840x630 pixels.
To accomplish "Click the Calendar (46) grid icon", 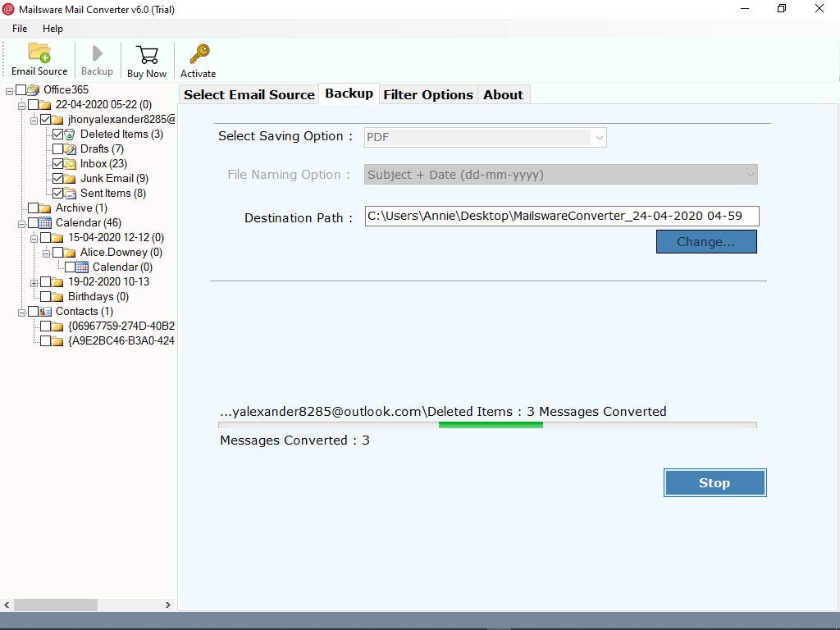I will coord(46,223).
